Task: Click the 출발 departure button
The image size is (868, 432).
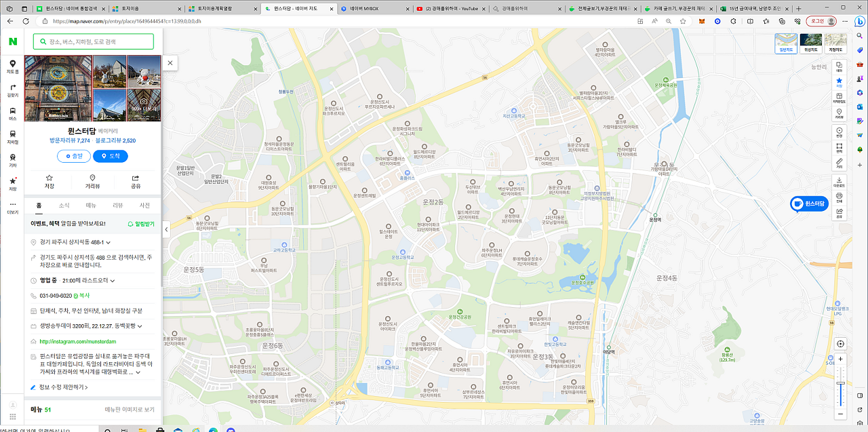Action: tap(74, 156)
